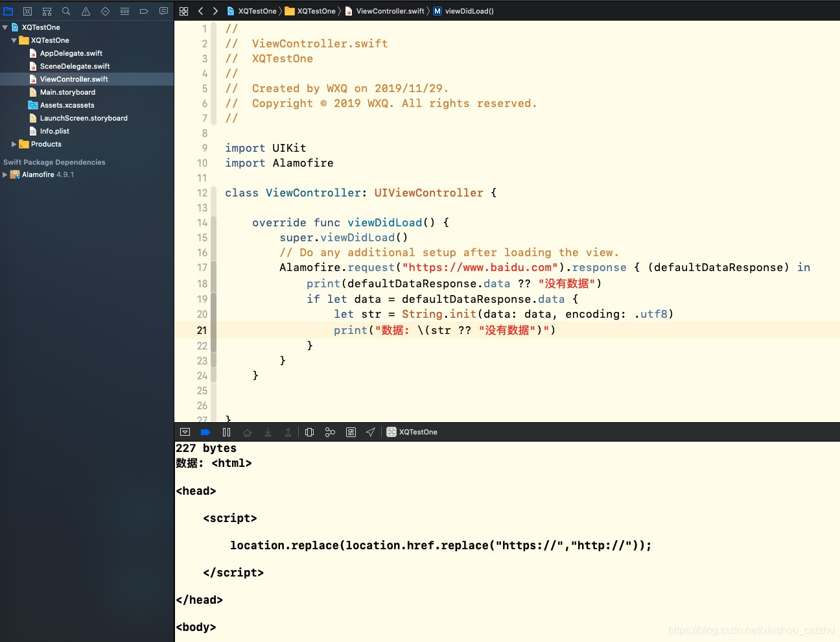Open the related items grid menu

pos(183,11)
